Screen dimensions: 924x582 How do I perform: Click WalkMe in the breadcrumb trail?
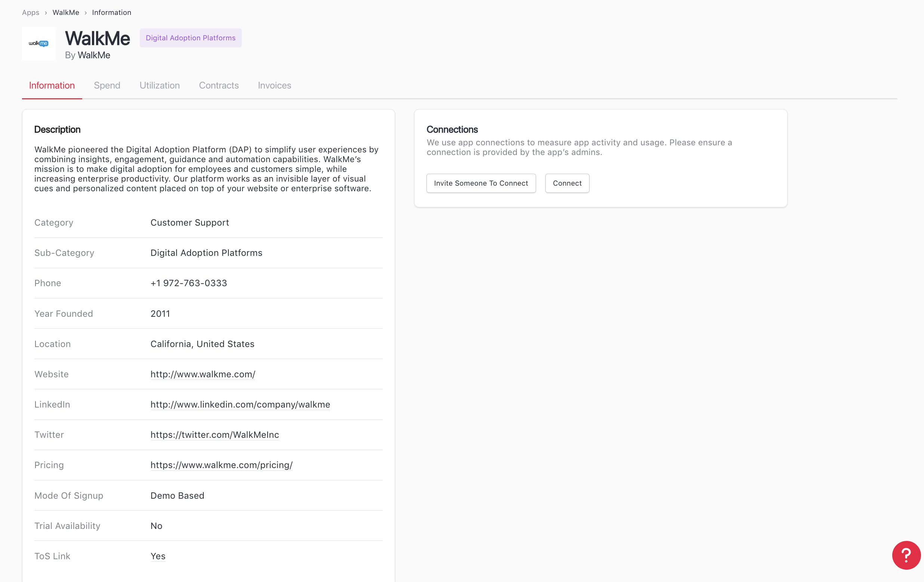(66, 12)
